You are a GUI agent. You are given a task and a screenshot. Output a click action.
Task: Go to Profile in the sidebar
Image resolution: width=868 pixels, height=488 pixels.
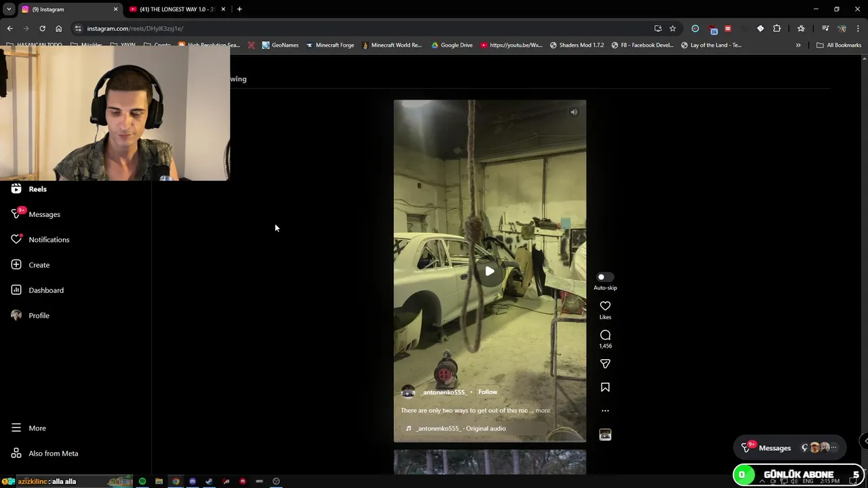[x=31, y=315]
